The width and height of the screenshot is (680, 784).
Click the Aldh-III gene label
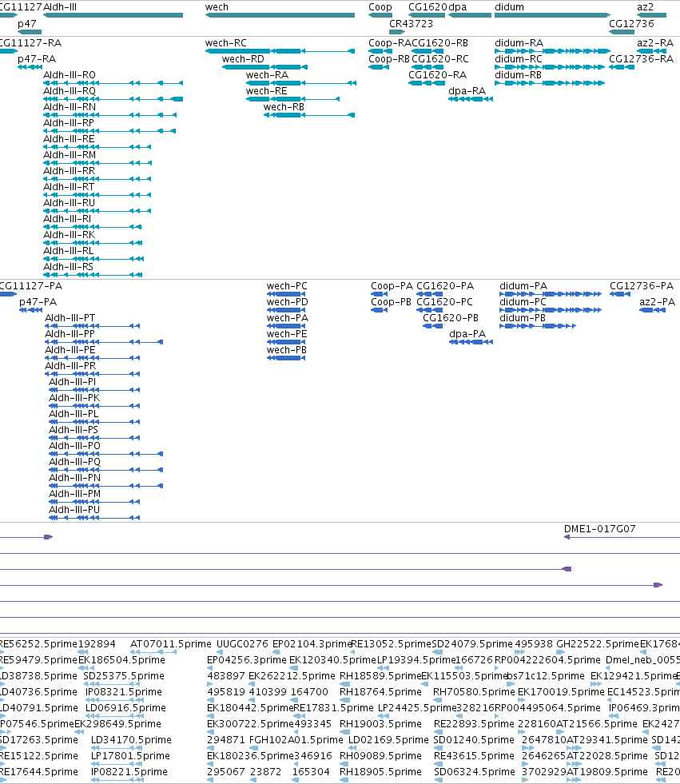click(60, 7)
